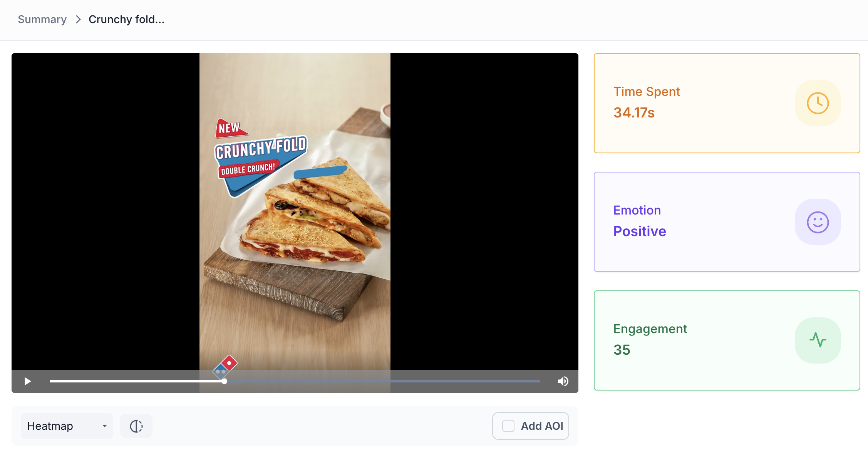
Task: Enable the Add AOI checkbox
Action: (508, 426)
